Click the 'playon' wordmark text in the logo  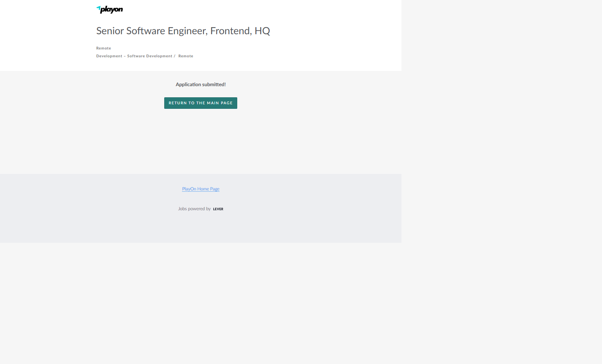click(112, 9)
